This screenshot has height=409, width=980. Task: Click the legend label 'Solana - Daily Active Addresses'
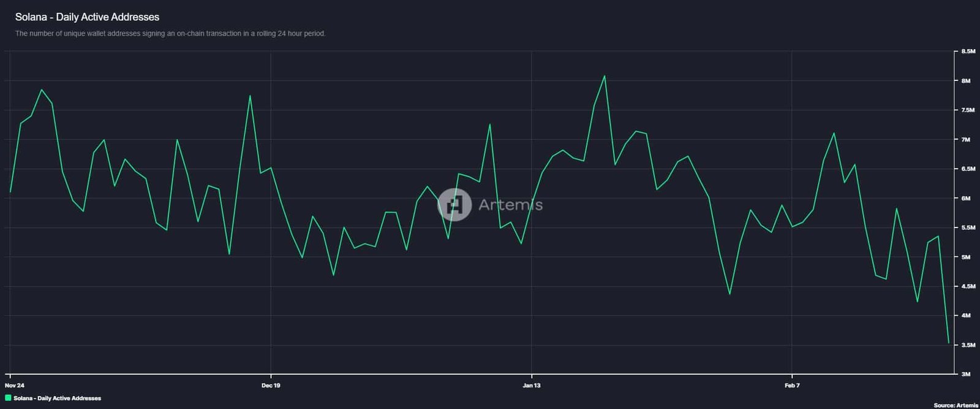57,399
